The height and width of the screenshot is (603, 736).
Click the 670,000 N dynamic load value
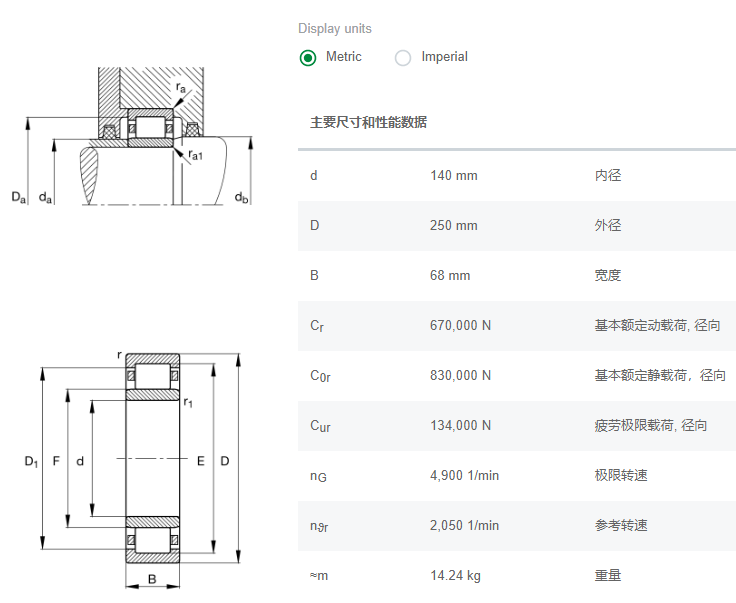[460, 326]
